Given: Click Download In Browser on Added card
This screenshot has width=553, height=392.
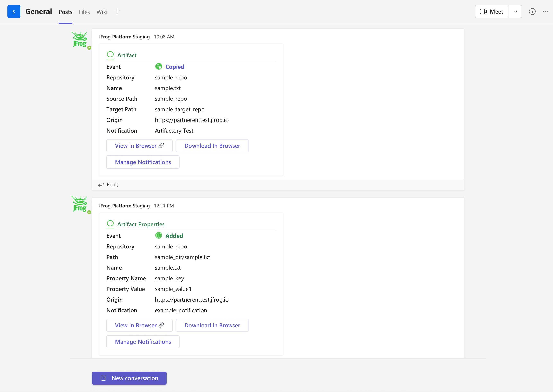Looking at the screenshot, I should click(212, 325).
